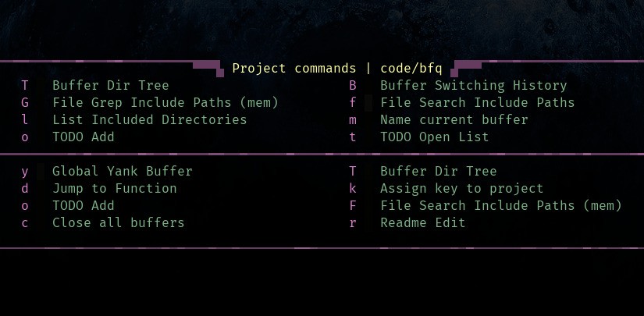Click the 'Project commands | code/bfq' title
The height and width of the screenshot is (316, 644).
pos(336,69)
